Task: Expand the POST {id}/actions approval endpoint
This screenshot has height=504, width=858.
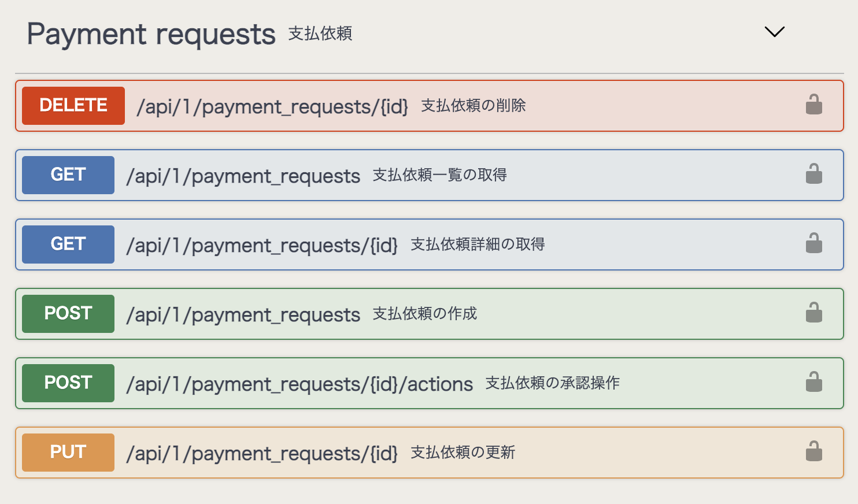Action: coord(665,383)
